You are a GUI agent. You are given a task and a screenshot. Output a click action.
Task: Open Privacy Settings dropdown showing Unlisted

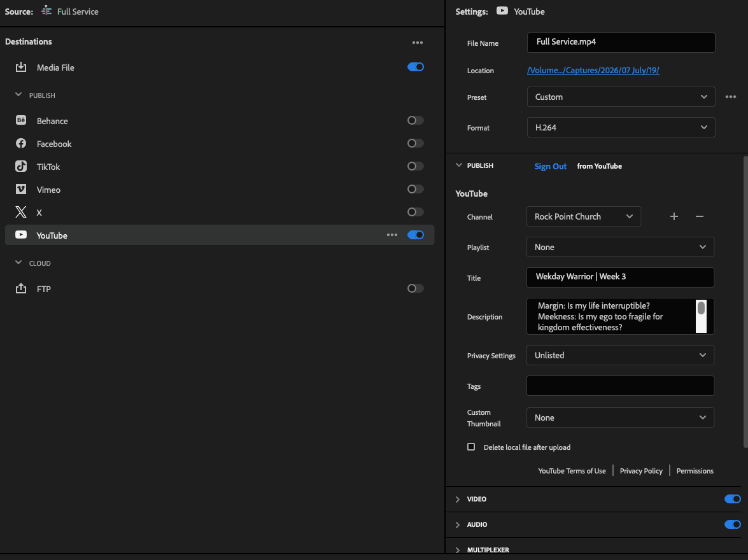tap(620, 355)
